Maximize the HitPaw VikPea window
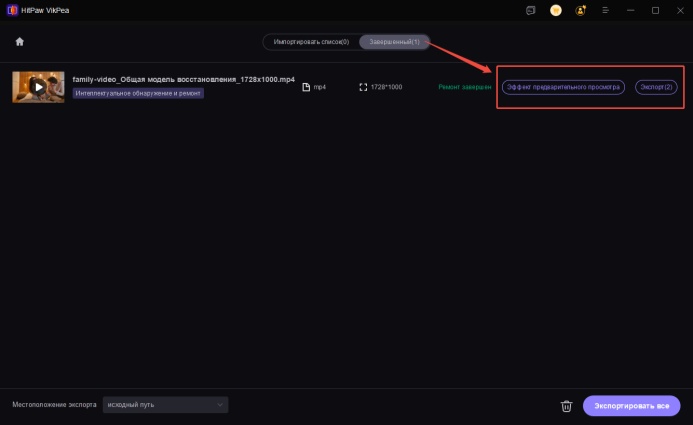The height and width of the screenshot is (425, 693). [655, 10]
